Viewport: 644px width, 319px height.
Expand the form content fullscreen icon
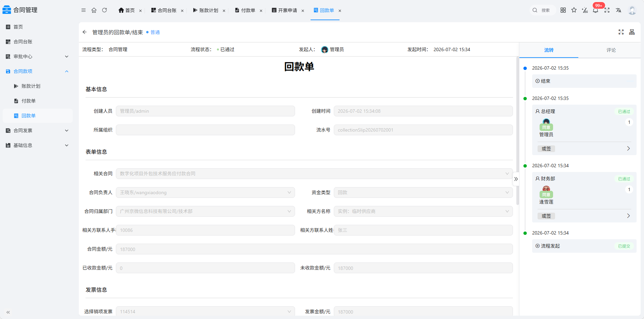pos(621,32)
